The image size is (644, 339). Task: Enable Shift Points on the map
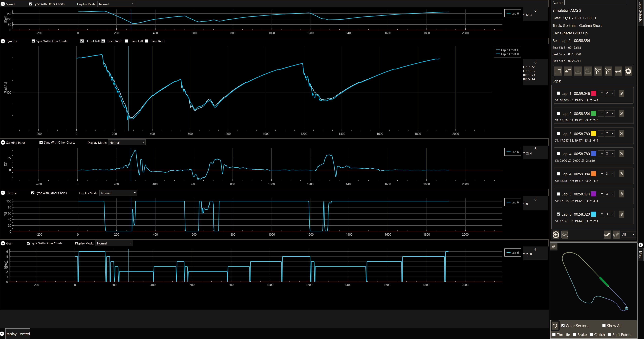point(609,335)
